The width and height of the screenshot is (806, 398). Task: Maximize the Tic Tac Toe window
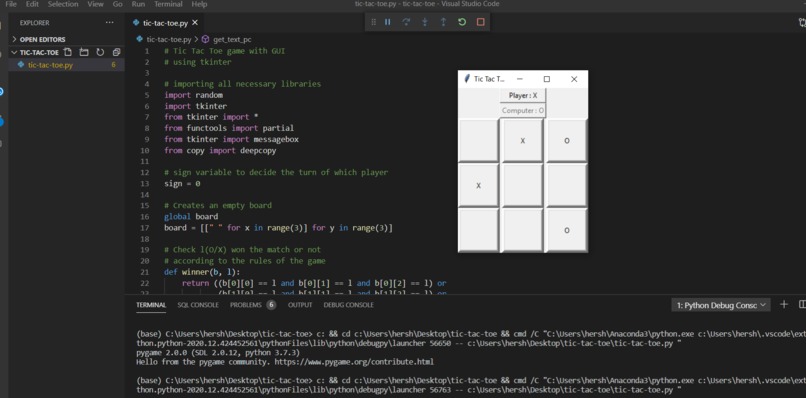547,79
